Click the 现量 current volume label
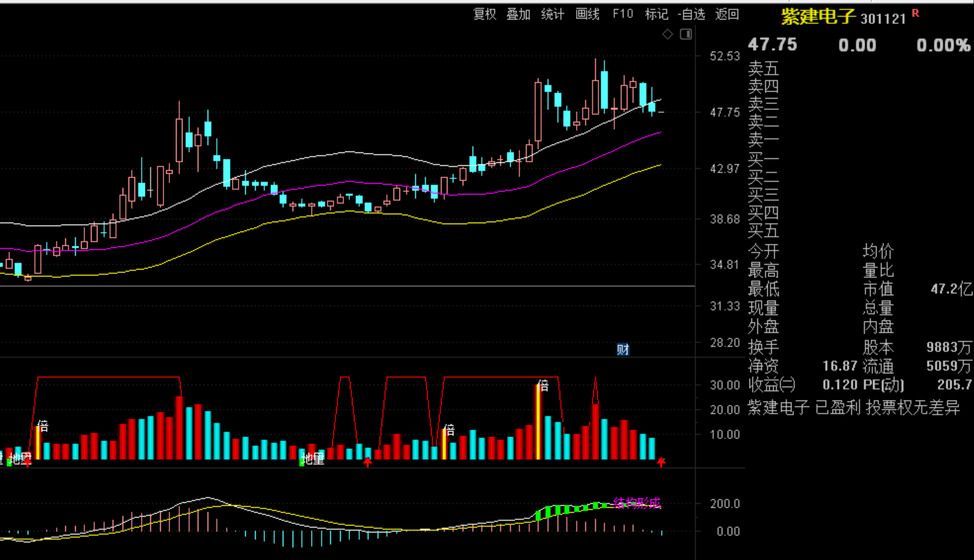 (763, 308)
